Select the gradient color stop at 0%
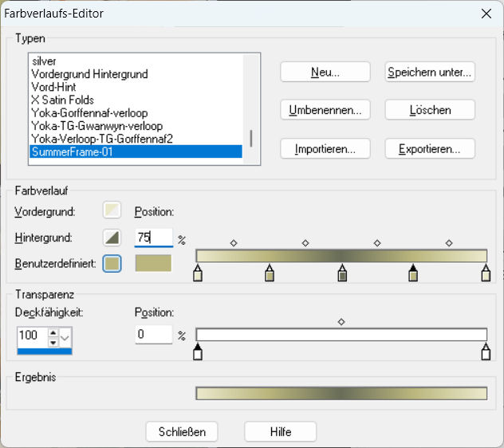Image resolution: width=504 pixels, height=448 pixels. tap(198, 273)
